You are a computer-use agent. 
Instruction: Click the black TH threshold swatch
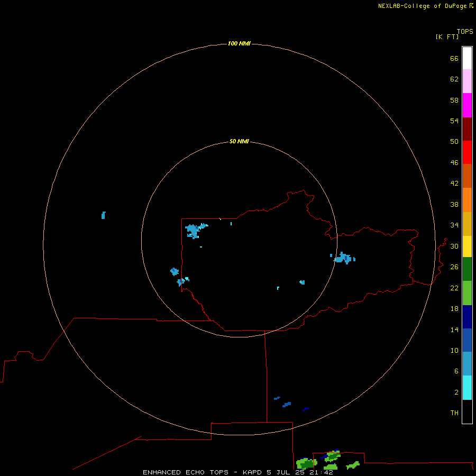click(467, 411)
